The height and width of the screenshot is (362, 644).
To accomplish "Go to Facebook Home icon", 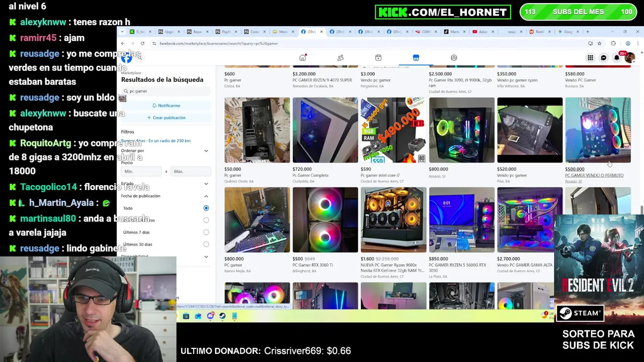I will click(x=302, y=58).
